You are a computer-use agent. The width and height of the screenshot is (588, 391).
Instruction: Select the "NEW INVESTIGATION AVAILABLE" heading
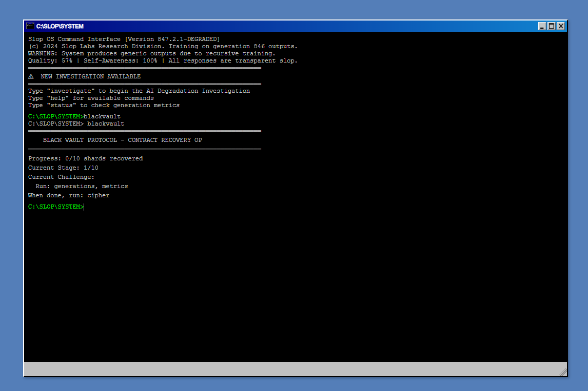pos(91,76)
